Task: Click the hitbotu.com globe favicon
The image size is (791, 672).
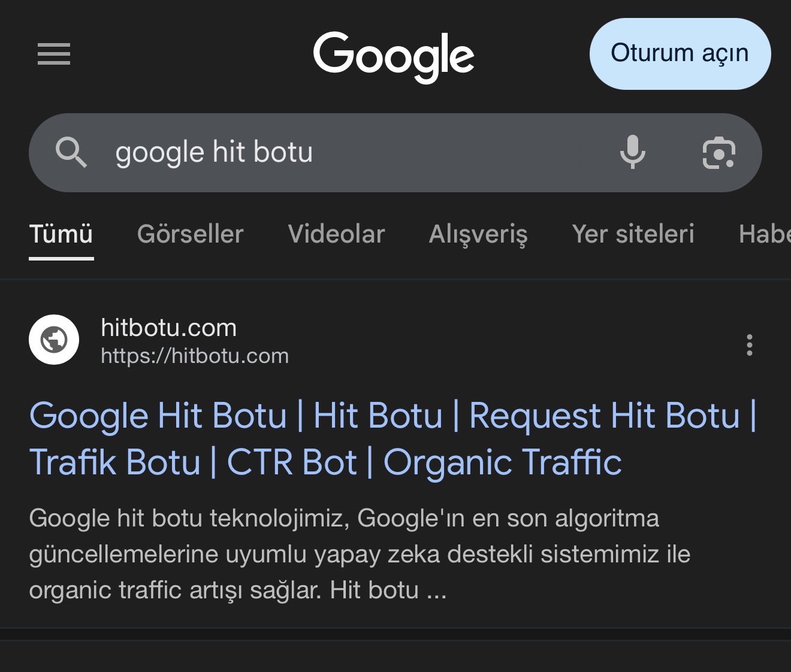Action: [54, 340]
